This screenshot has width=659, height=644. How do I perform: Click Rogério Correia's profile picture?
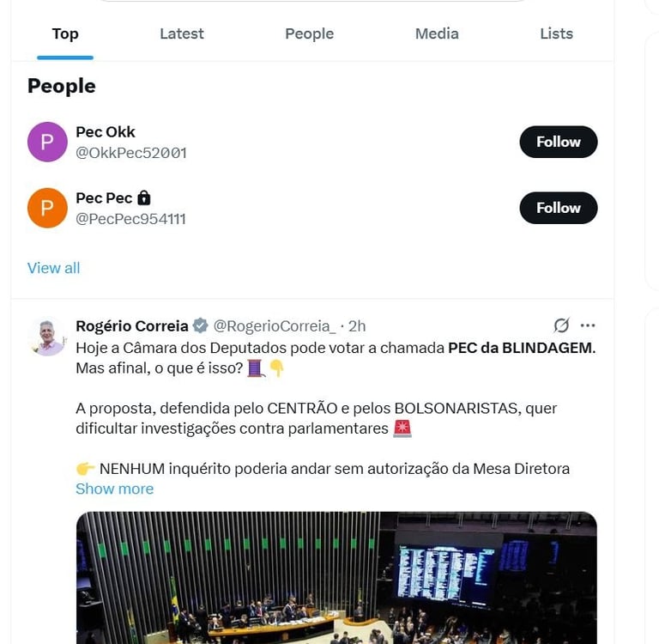pyautogui.click(x=47, y=336)
